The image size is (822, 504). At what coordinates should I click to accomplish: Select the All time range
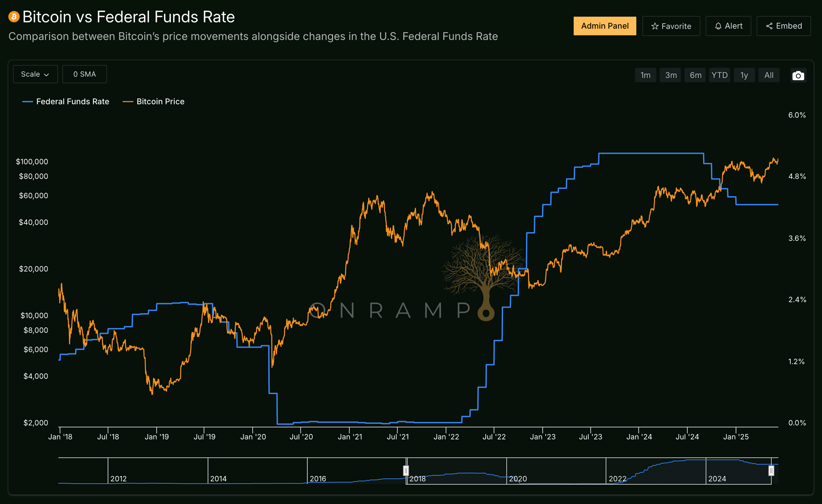coord(769,75)
